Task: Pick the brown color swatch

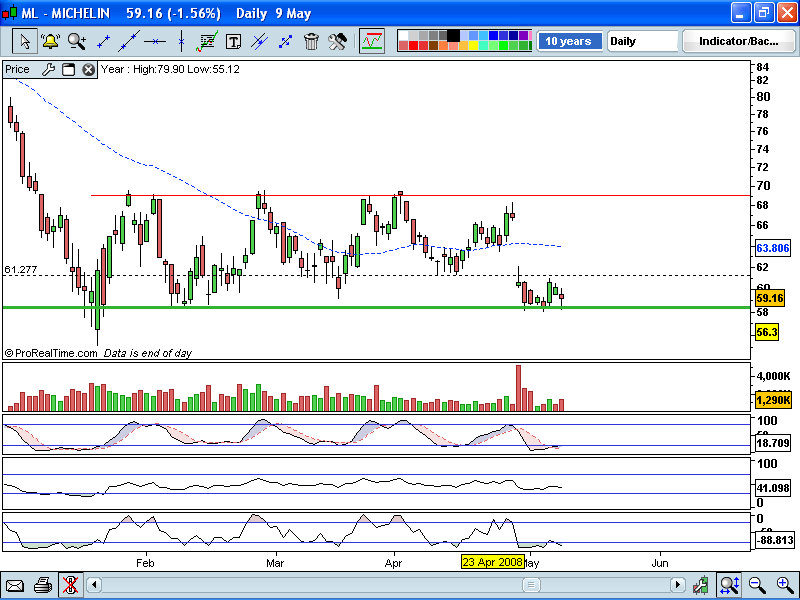Action: pyautogui.click(x=433, y=46)
